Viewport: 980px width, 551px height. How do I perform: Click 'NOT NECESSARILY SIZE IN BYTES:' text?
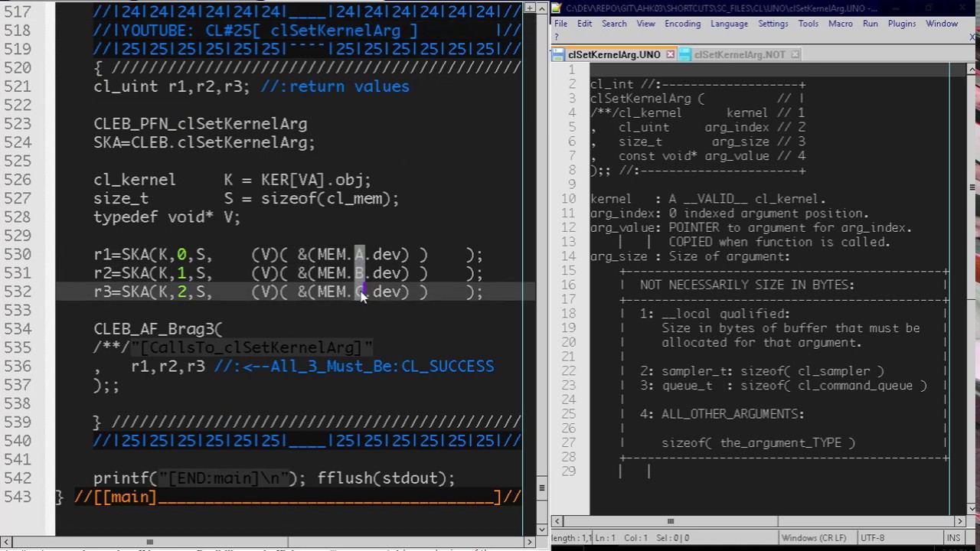tap(747, 285)
